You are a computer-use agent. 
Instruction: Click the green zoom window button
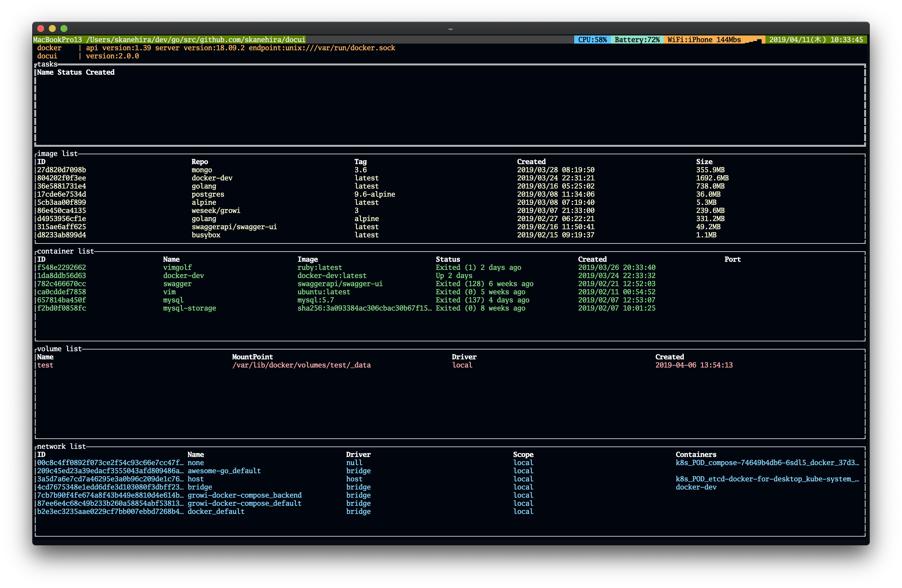(64, 28)
